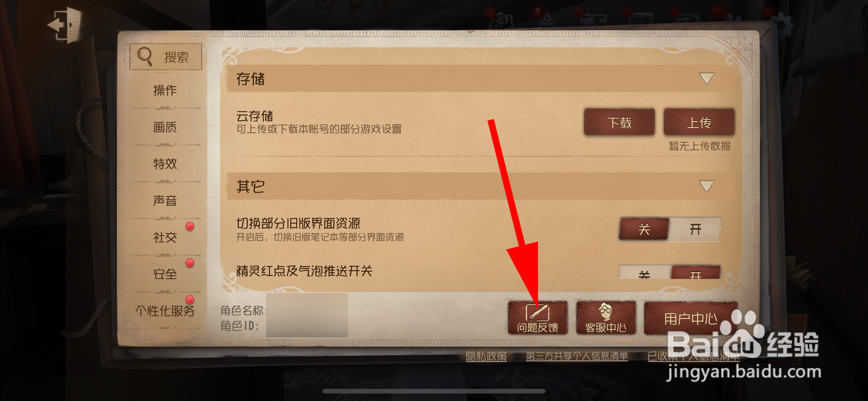
Task: Open the 隐私政策 link
Action: point(486,356)
